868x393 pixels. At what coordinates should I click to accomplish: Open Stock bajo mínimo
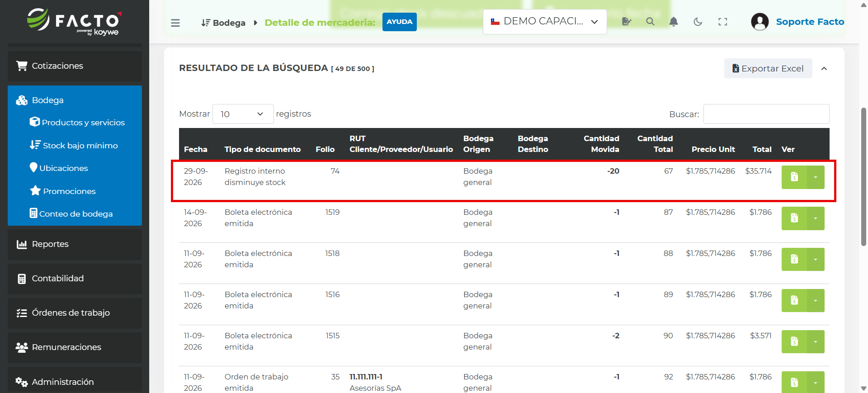pyautogui.click(x=74, y=146)
